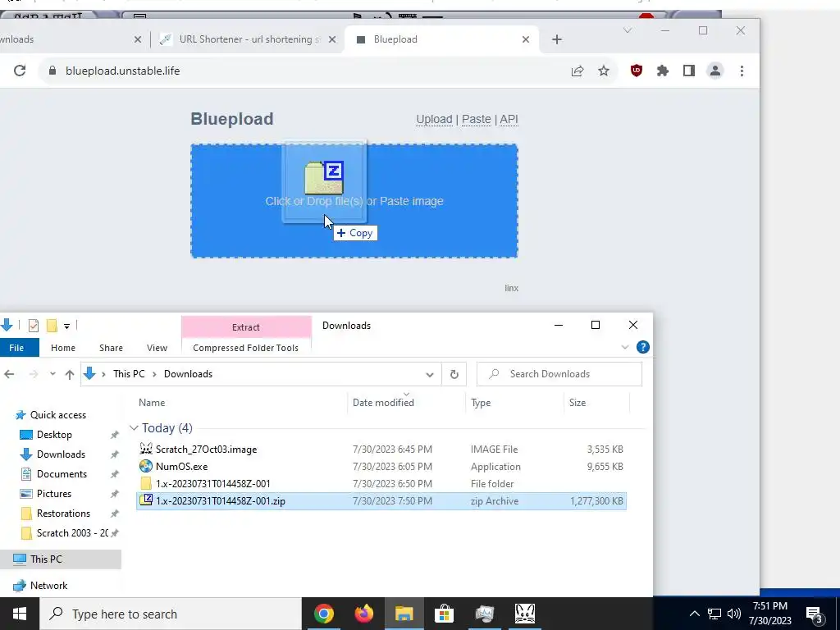840x630 pixels.
Task: Open a new Chrome tab
Action: tap(557, 39)
